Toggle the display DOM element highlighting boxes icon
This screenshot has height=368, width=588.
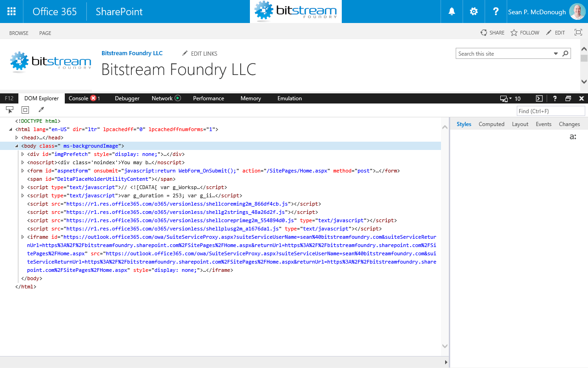[x=25, y=110]
